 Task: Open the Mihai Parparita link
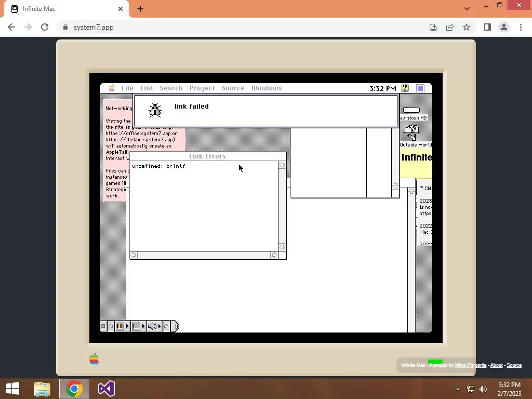coord(471,365)
